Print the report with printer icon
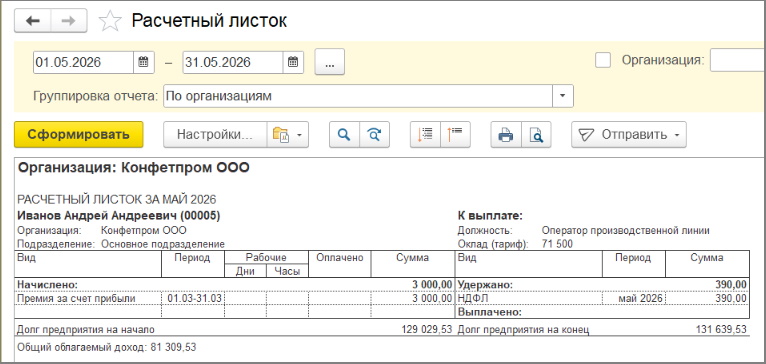 click(x=506, y=134)
